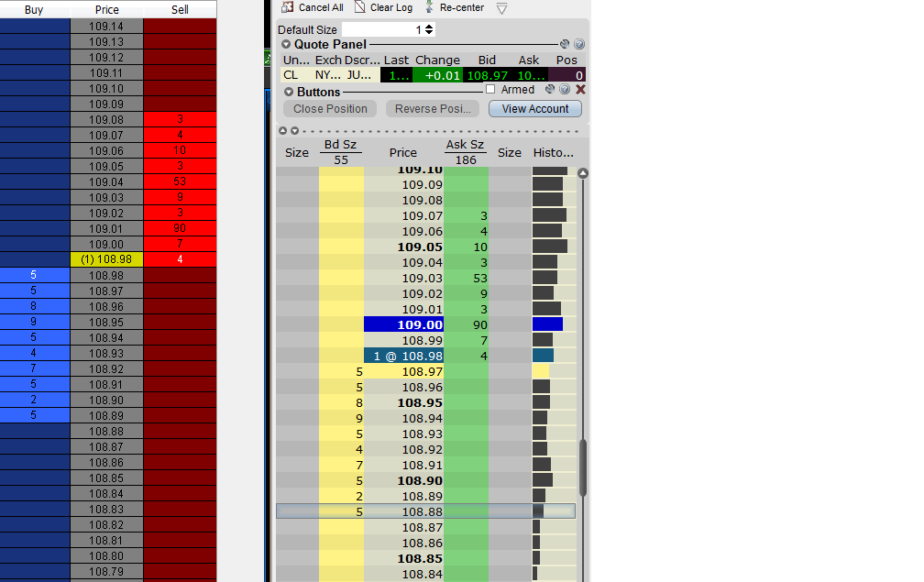Click bid size 9 beside 108.94 in right ladder
Viewport: 924px width, 582px height.
[341, 418]
